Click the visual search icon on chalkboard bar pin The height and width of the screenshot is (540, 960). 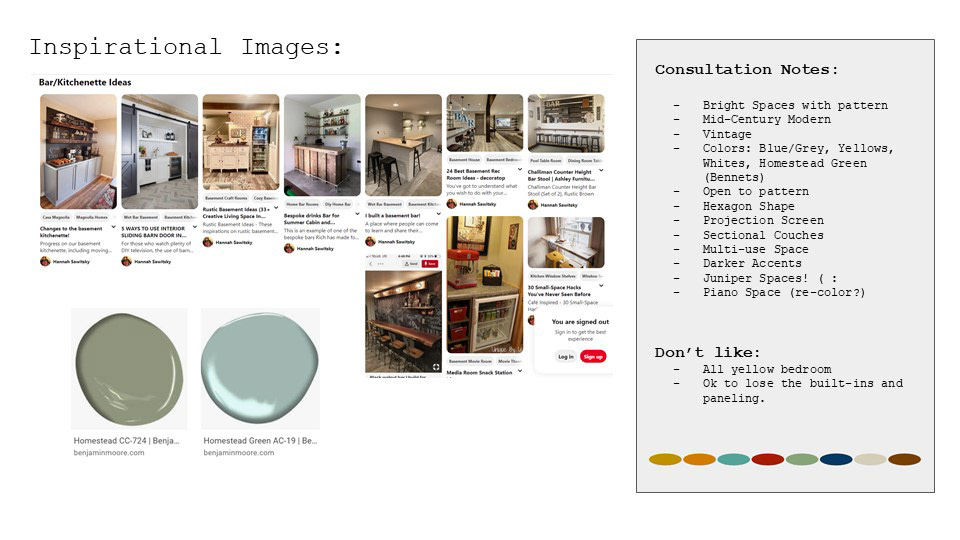pos(435,367)
